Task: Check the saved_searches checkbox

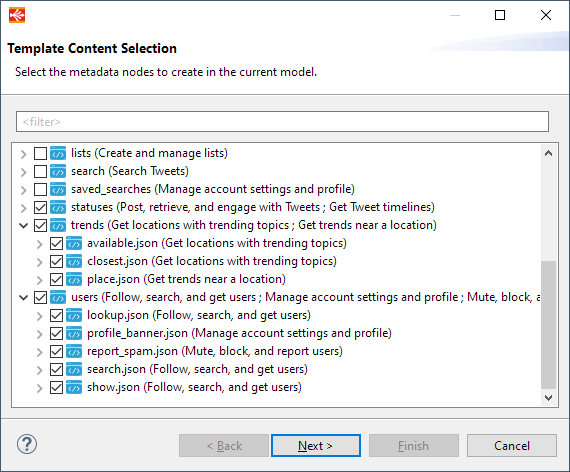Action: (x=40, y=189)
